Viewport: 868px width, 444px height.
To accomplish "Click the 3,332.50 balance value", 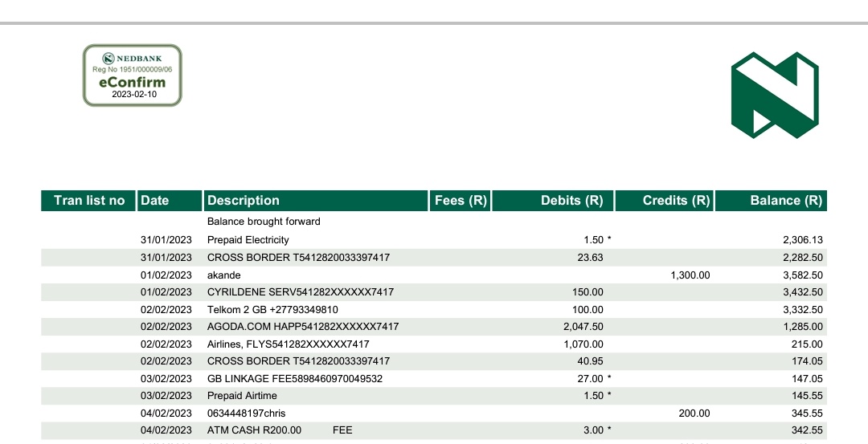I will pyautogui.click(x=803, y=310).
